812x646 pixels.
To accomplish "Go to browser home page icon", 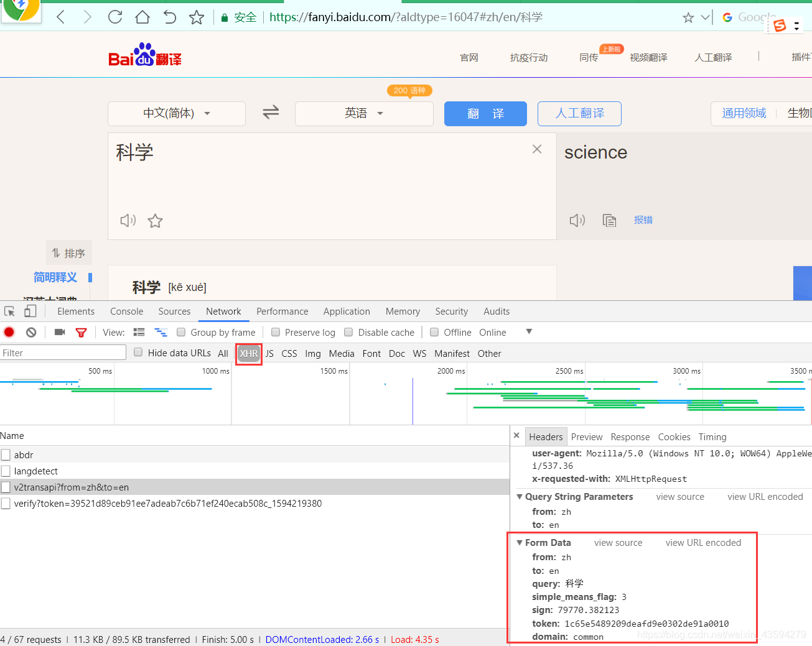I will [142, 17].
